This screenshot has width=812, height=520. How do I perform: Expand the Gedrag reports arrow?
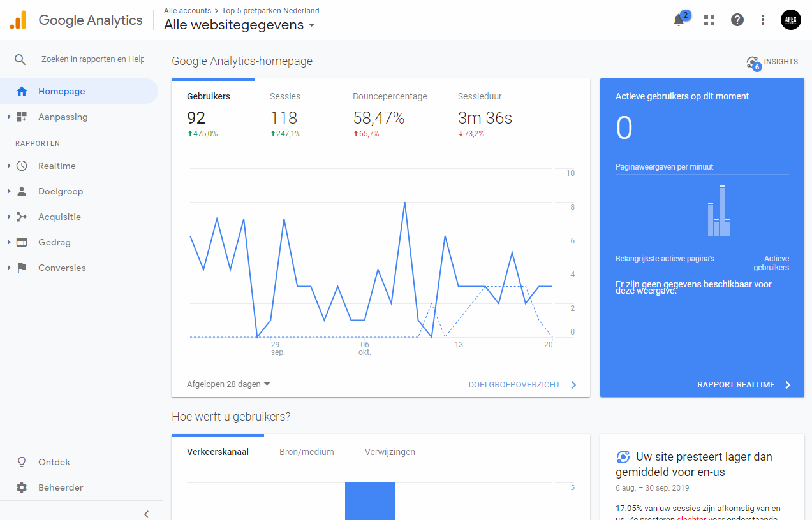click(x=9, y=242)
